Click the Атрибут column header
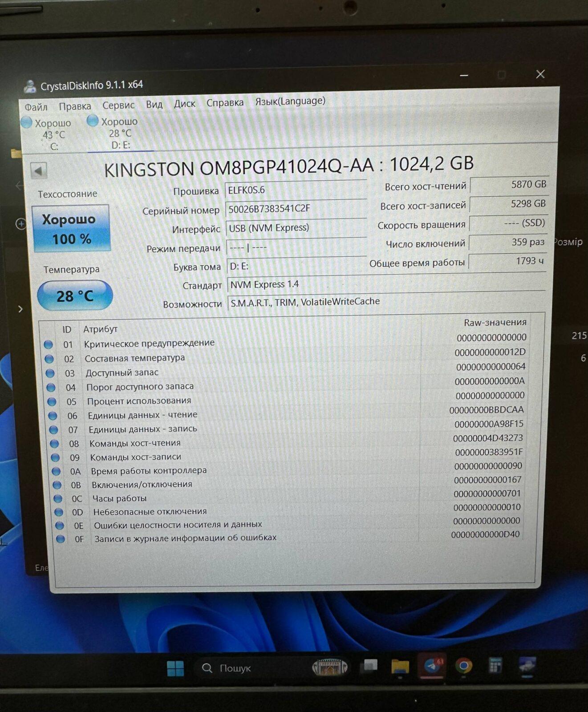 [x=100, y=329]
